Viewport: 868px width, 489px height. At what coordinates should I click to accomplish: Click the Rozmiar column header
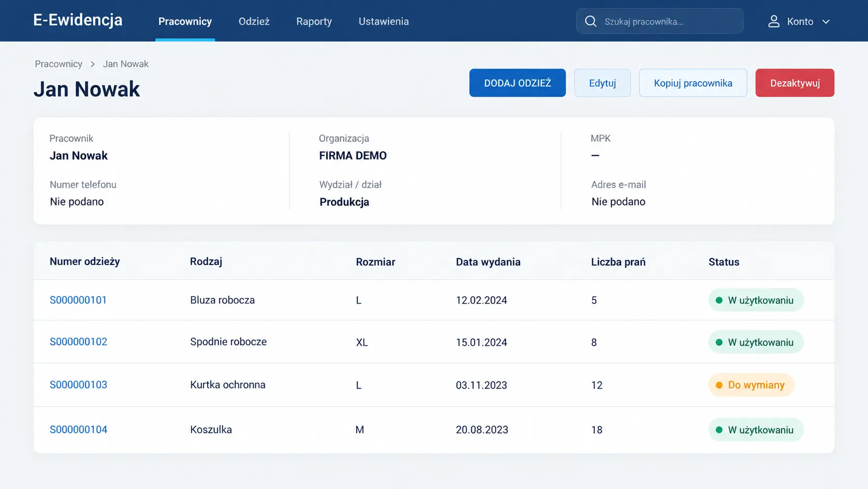pos(375,262)
